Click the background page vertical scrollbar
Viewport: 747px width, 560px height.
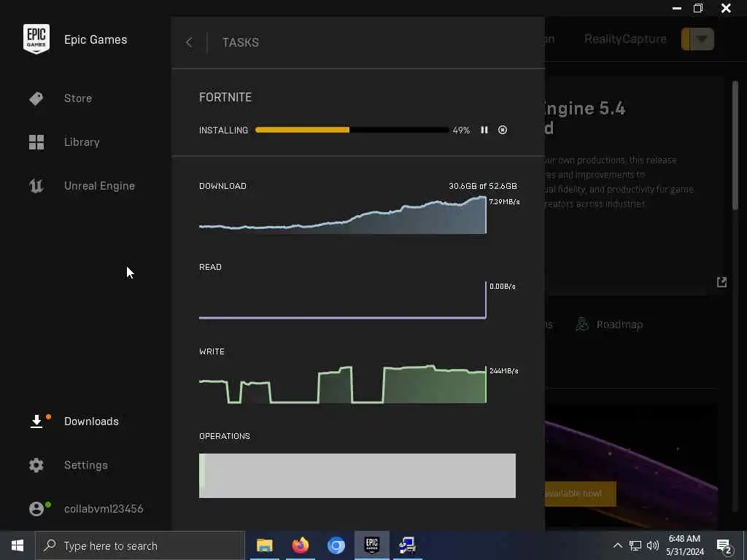coord(735,145)
